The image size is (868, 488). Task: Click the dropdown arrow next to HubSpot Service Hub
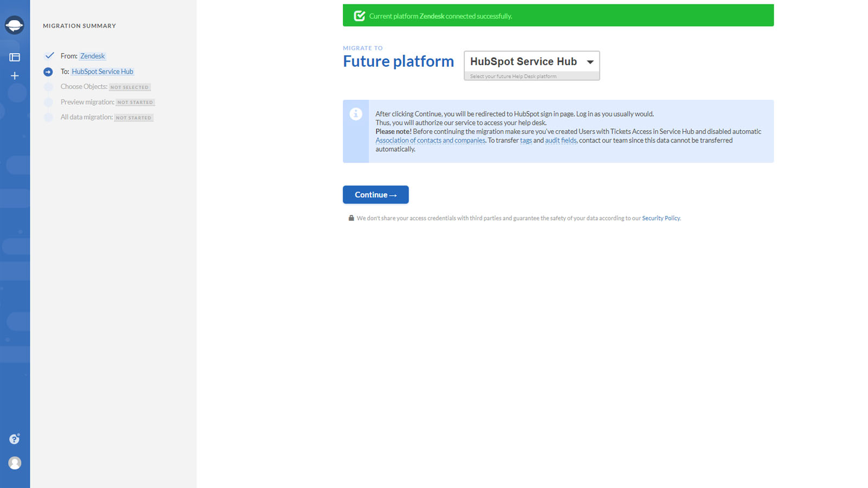tap(590, 62)
